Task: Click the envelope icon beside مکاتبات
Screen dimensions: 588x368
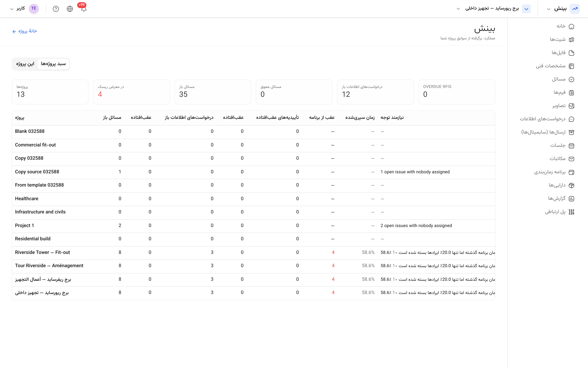Action: pos(571,159)
